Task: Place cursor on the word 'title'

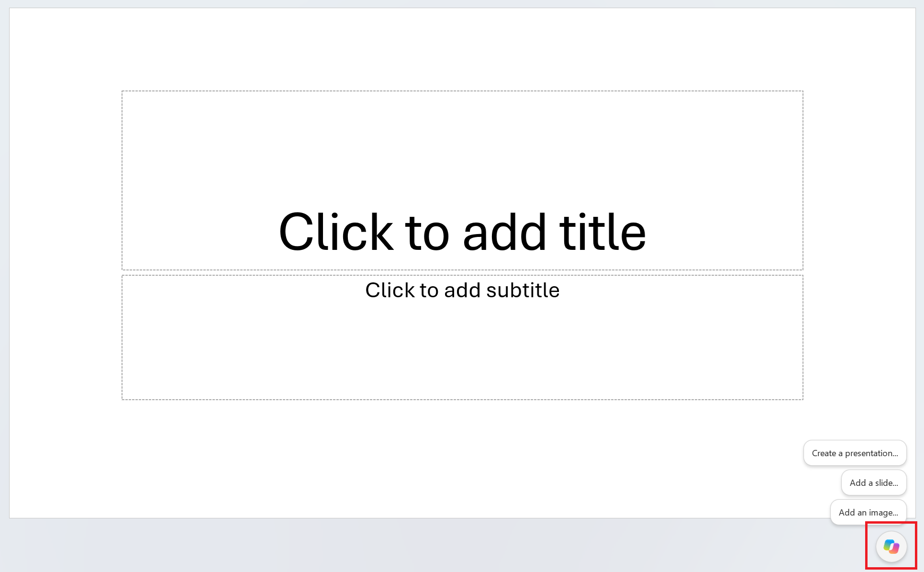Action: pyautogui.click(x=603, y=232)
